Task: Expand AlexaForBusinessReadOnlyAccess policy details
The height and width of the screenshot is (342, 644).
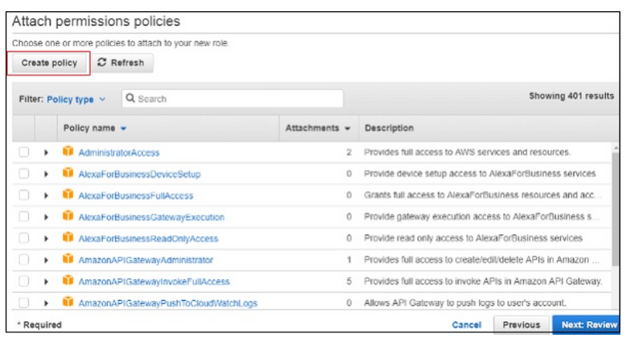Action: [46, 238]
